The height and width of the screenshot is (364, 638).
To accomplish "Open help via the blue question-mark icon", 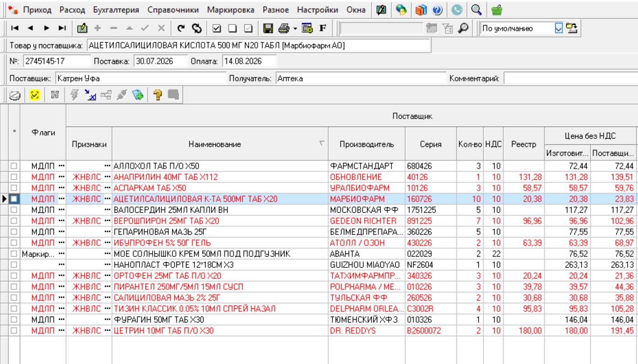I will (x=437, y=10).
